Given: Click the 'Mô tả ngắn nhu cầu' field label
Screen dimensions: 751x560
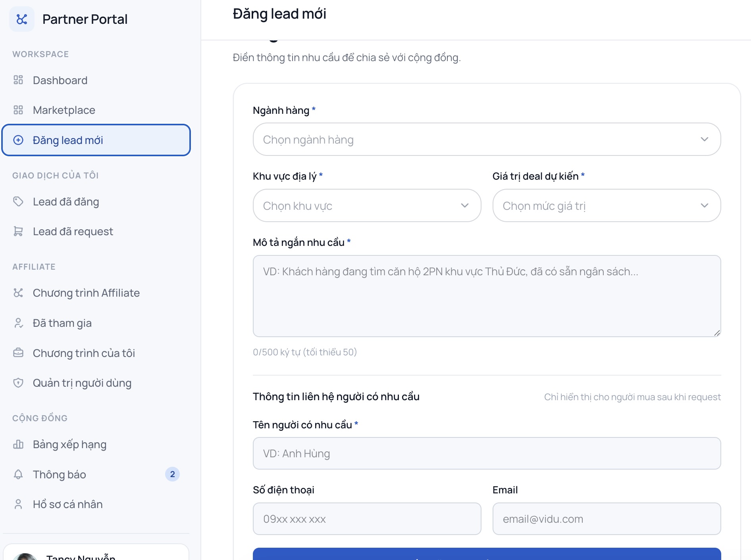Looking at the screenshot, I should point(298,242).
